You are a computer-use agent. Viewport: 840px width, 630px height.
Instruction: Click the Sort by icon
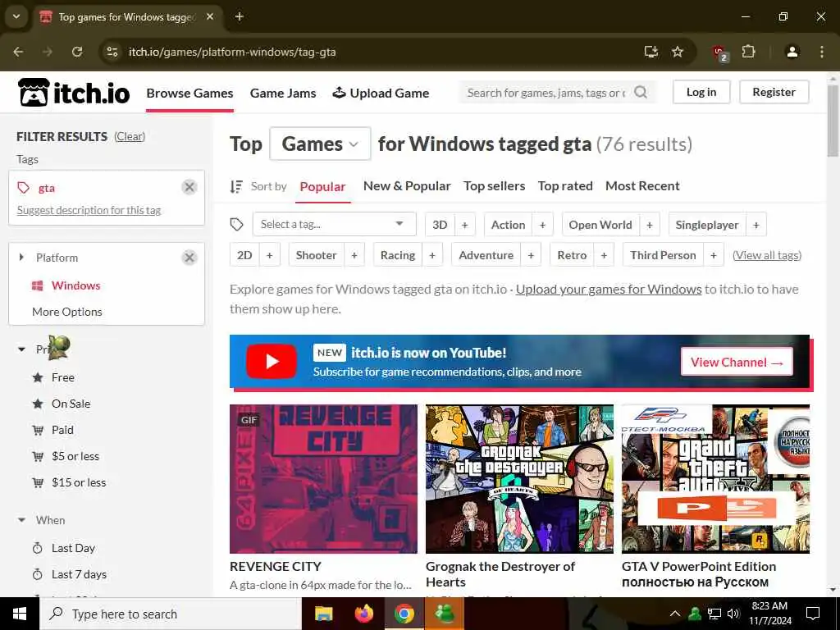tap(236, 186)
